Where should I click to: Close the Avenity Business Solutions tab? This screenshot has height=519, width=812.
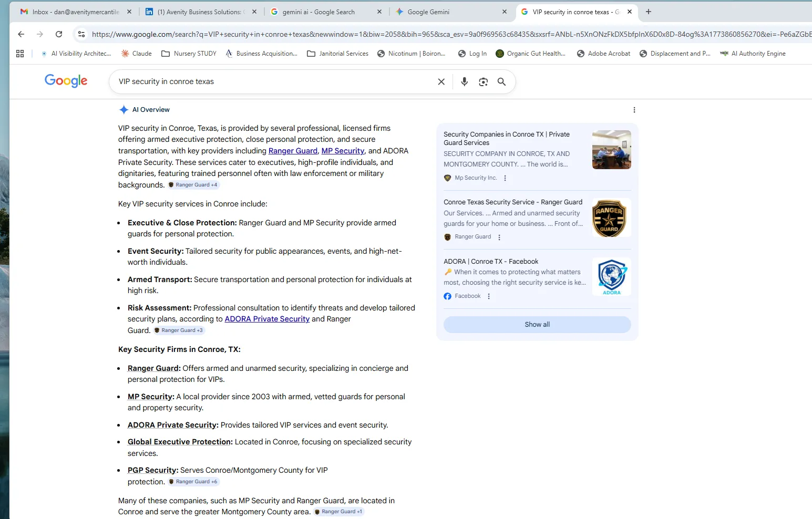coord(254,12)
